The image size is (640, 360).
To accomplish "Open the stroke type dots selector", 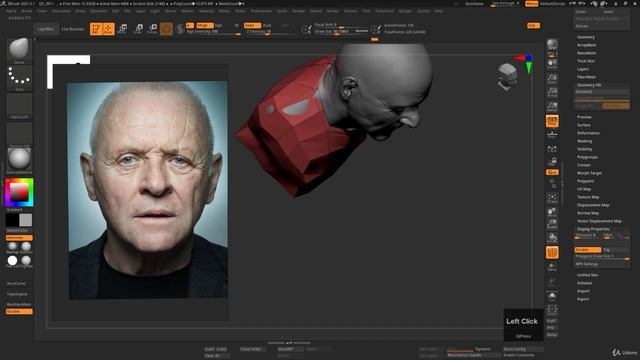I will [19, 78].
